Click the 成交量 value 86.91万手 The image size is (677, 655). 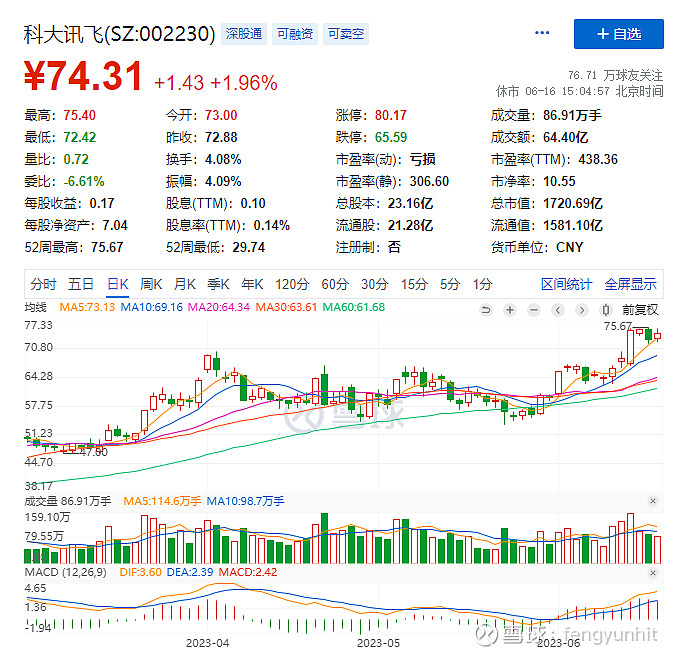coord(572,115)
